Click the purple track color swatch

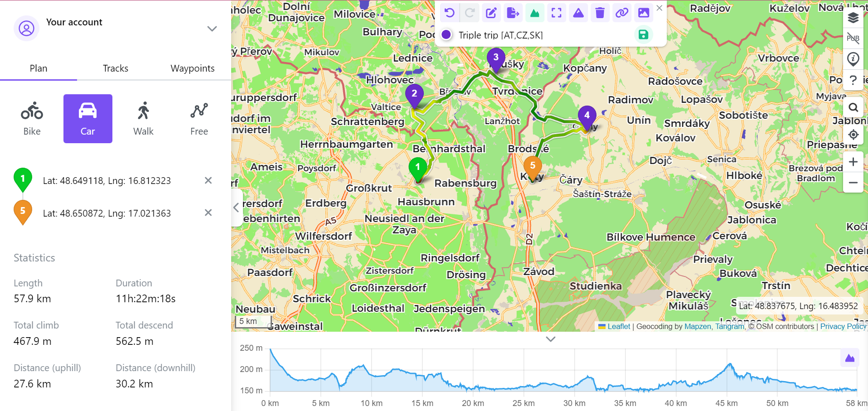click(x=446, y=35)
